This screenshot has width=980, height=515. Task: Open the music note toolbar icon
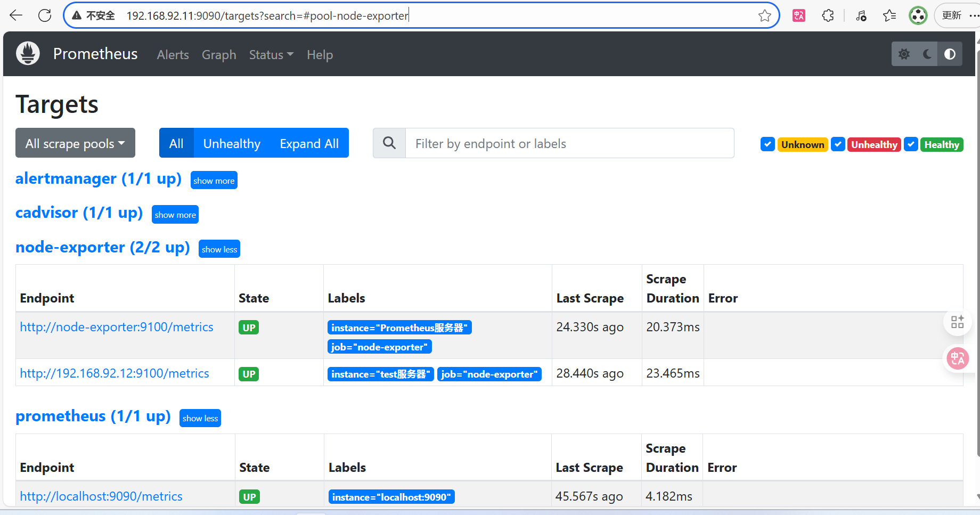tap(861, 15)
